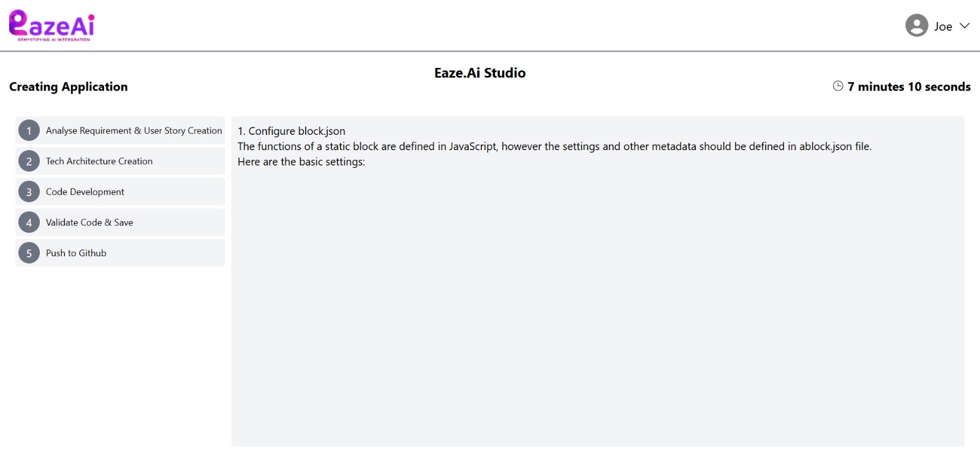
Task: Go to Tech Architecture Creation step
Action: 120,161
